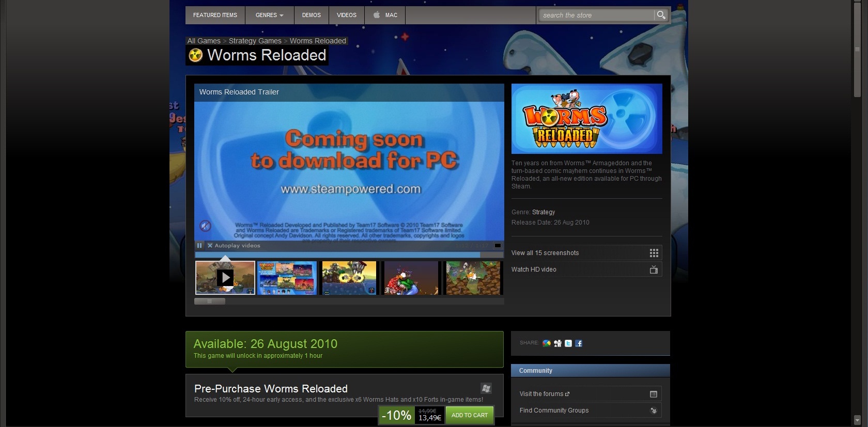Click the -10% discount badge

[x=396, y=415]
